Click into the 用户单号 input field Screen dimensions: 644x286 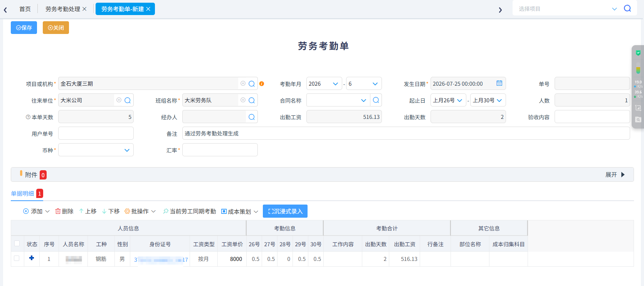tap(96, 134)
